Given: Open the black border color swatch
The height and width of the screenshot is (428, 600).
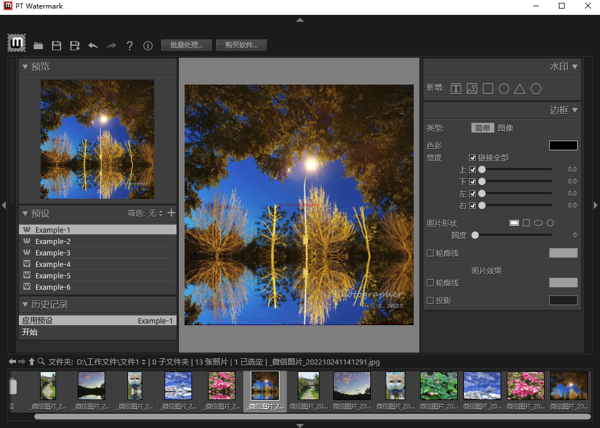Looking at the screenshot, I should (x=563, y=145).
